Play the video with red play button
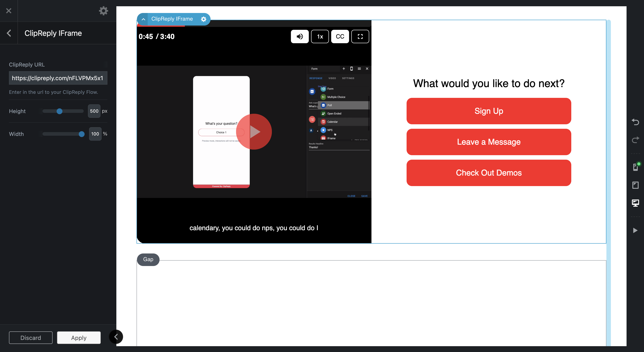The width and height of the screenshot is (644, 352). [254, 132]
